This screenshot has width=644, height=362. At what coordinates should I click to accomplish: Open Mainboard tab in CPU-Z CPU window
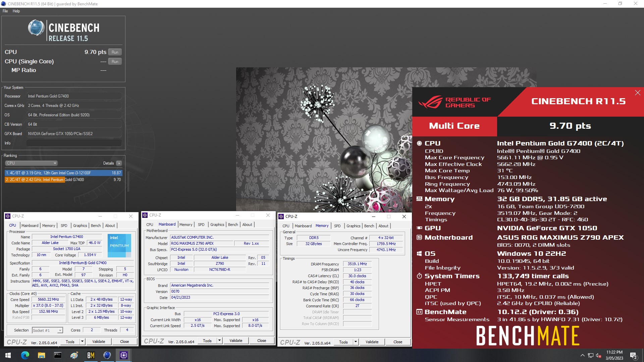30,226
